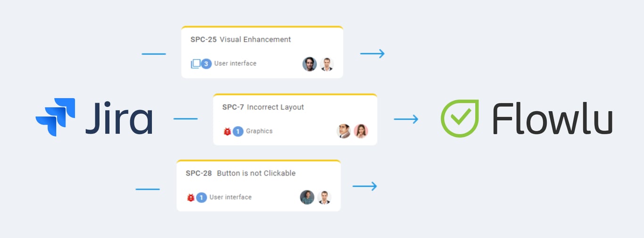Click the arrow right of SPC-7 card
This screenshot has width=644, height=238.
tap(406, 119)
